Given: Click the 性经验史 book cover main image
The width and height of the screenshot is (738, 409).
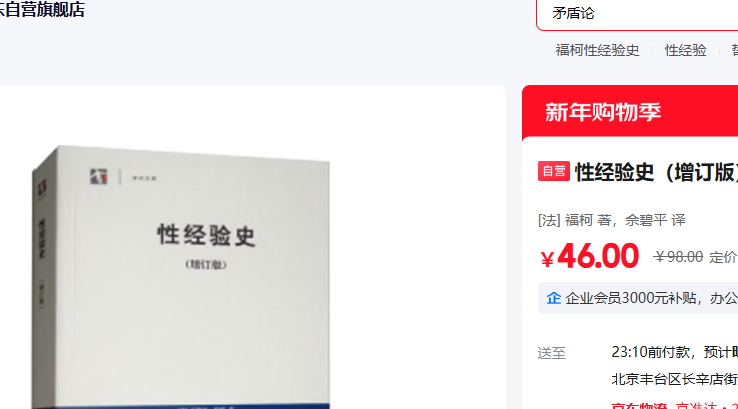Looking at the screenshot, I should [x=181, y=277].
